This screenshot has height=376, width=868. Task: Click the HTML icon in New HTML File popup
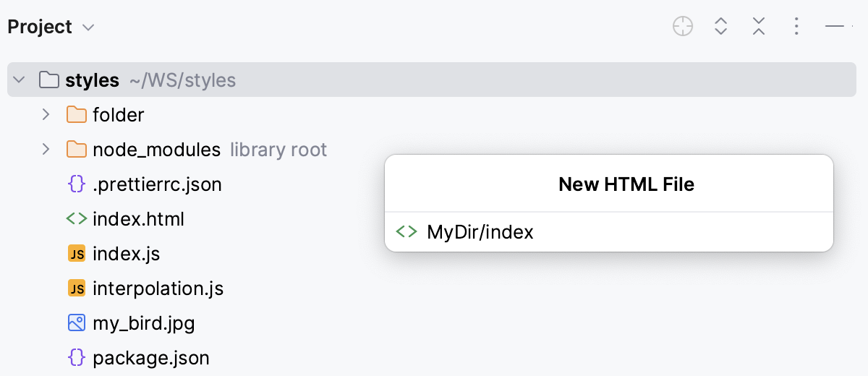tap(407, 232)
